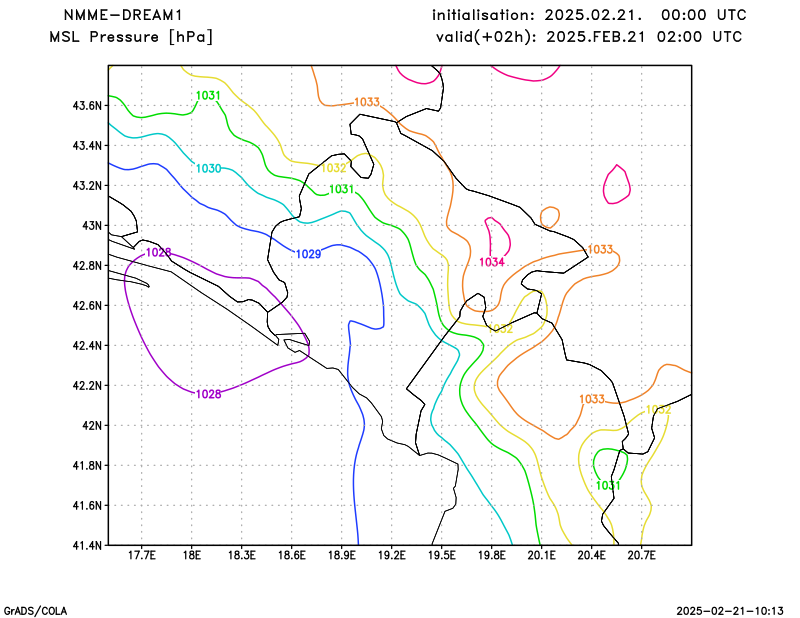
Task: Click the blue 1029 contour label
Action: [x=309, y=254]
